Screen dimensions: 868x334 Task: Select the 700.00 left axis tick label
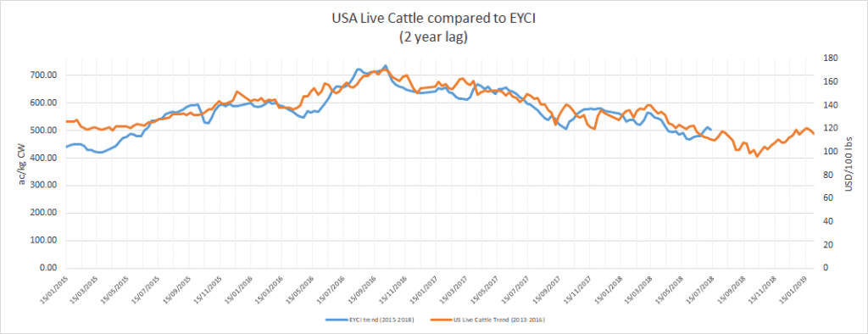pos(47,75)
